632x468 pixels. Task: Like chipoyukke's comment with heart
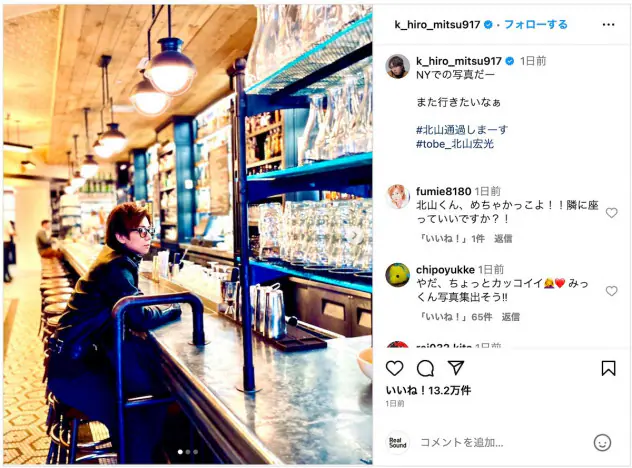coord(611,291)
